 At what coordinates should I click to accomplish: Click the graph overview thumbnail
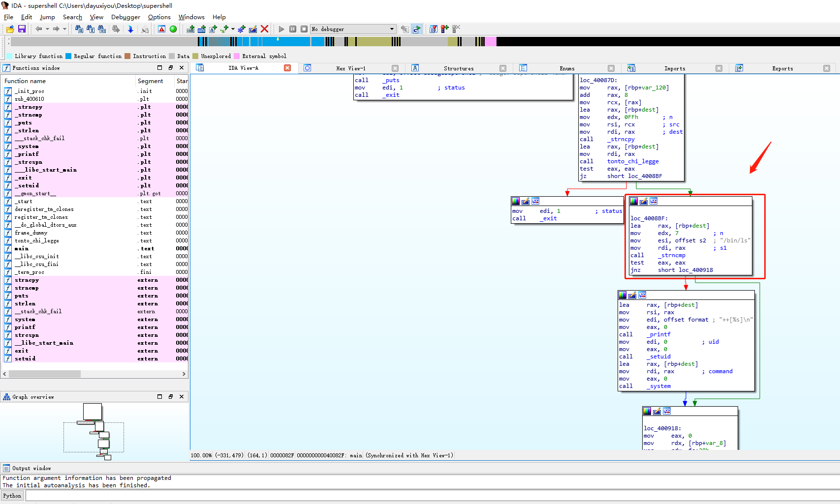click(94, 431)
